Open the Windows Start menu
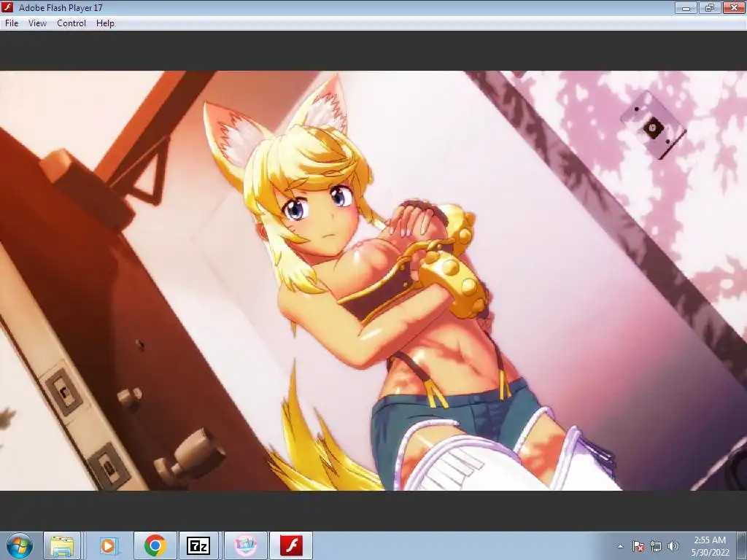 [19, 545]
